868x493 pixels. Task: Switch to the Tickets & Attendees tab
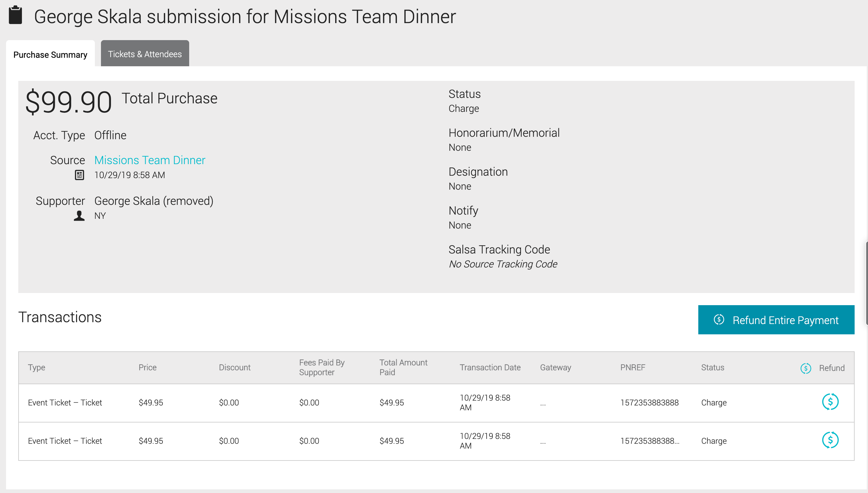(145, 54)
